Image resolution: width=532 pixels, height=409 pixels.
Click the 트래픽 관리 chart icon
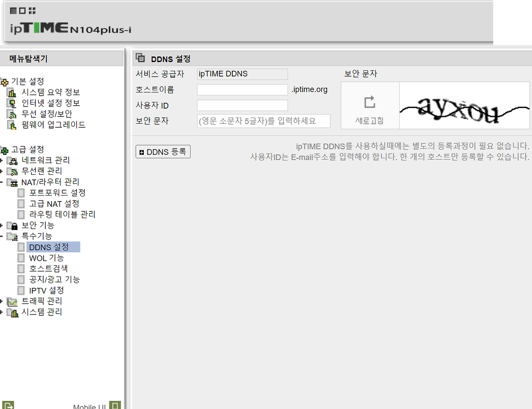click(13, 301)
